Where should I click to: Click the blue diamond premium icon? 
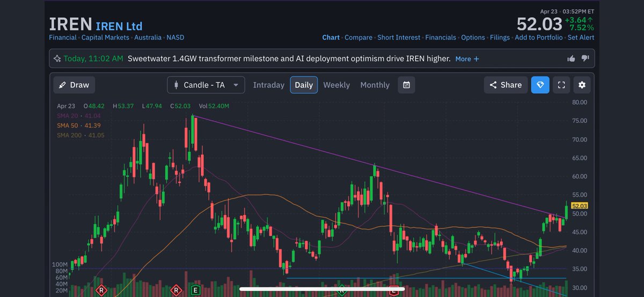coord(540,85)
